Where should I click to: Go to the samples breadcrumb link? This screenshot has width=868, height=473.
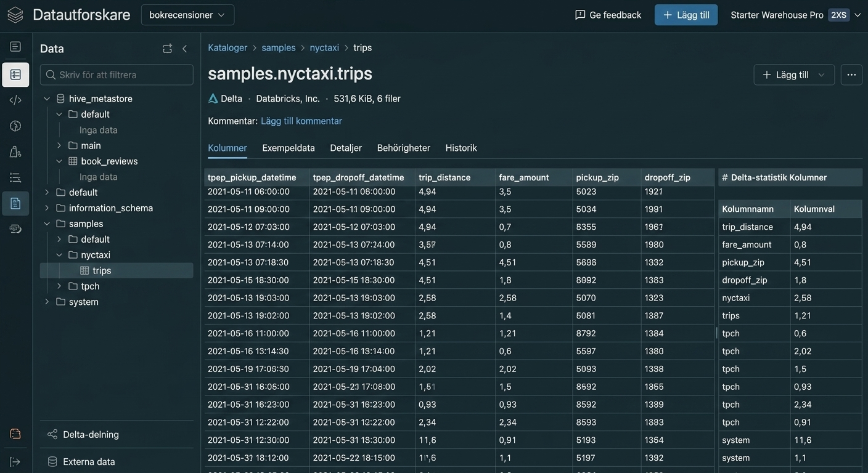pos(279,47)
